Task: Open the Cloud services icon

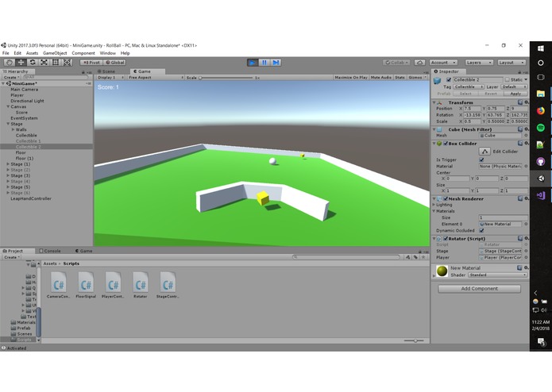Action: pyautogui.click(x=419, y=63)
